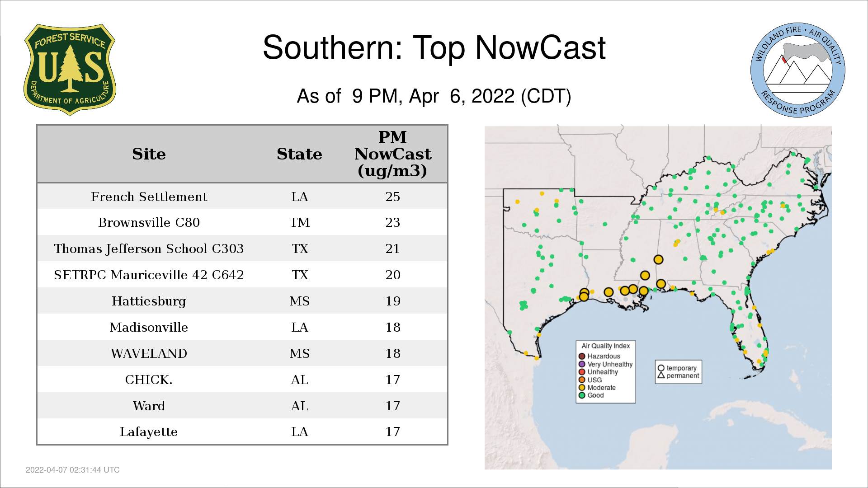
Task: Click the US Forest Service shield logo
Action: [x=70, y=70]
